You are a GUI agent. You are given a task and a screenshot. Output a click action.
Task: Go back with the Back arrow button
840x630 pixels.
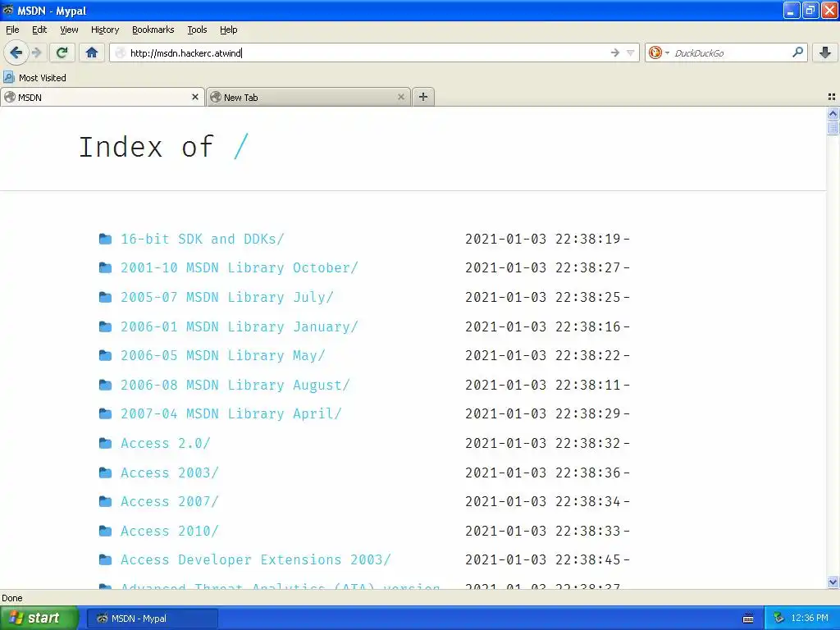pos(16,52)
